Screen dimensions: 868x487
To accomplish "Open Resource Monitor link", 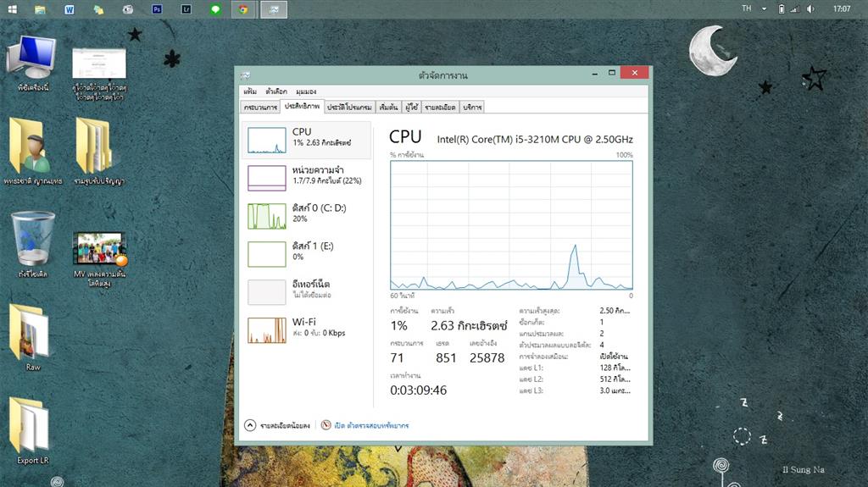I will click(371, 425).
